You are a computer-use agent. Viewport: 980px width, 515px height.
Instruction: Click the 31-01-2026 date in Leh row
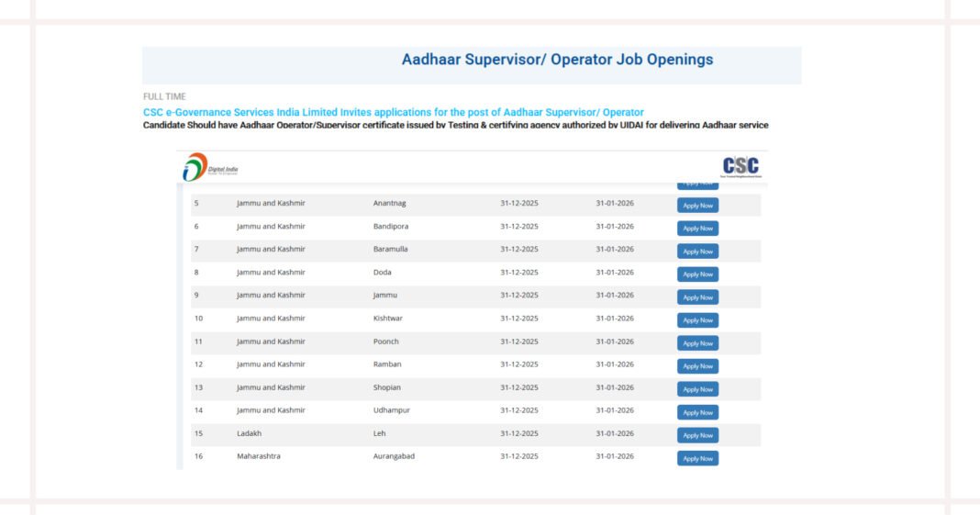click(x=615, y=433)
